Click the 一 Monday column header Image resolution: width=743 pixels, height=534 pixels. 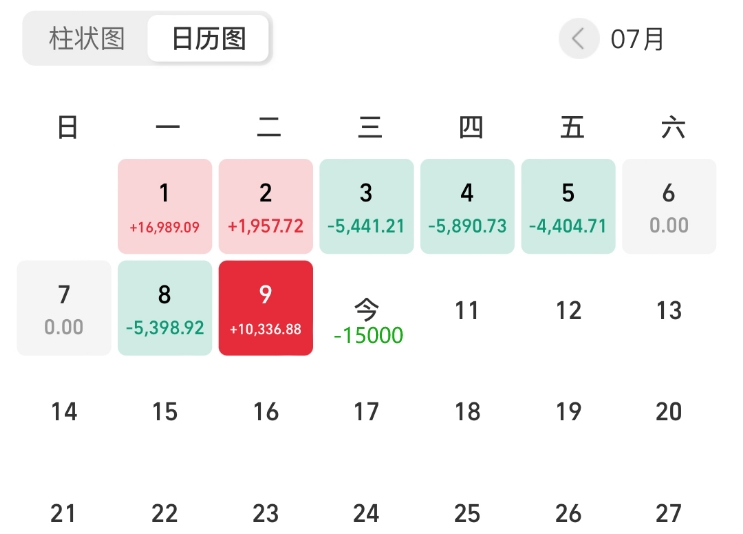point(168,127)
